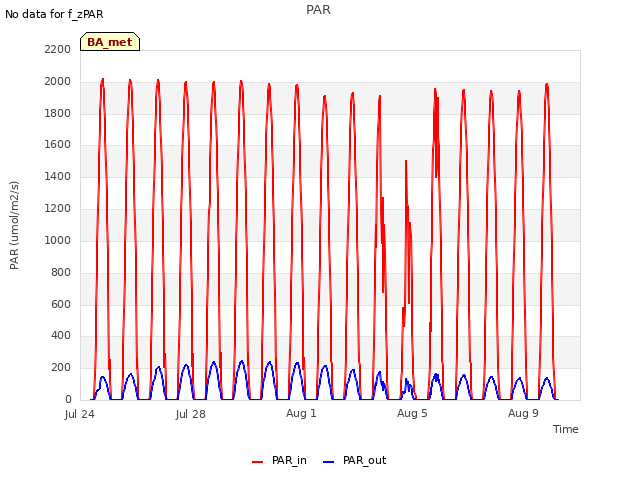Click the 1400 y-axis tick label
Viewport: 640px width, 480px height.
tap(58, 176)
